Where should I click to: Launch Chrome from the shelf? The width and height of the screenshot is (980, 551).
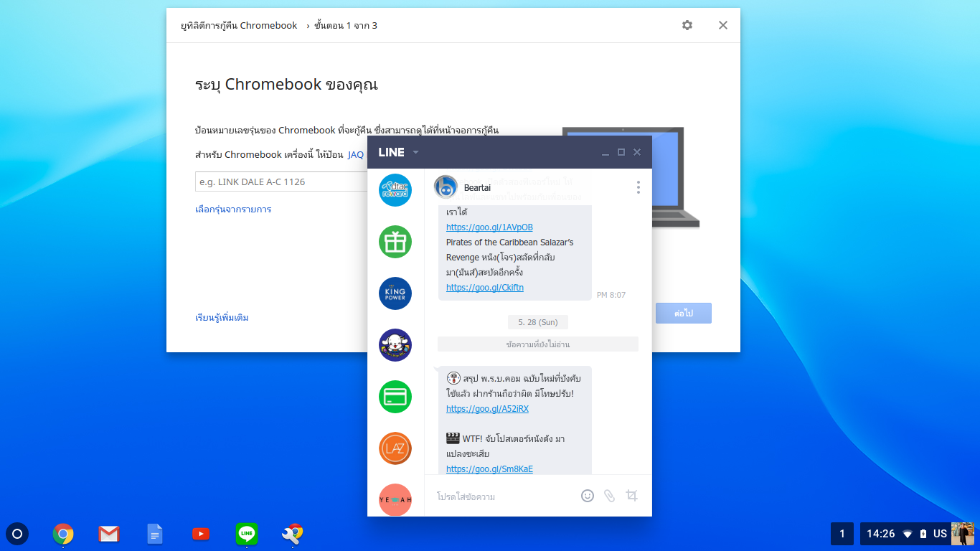point(63,534)
